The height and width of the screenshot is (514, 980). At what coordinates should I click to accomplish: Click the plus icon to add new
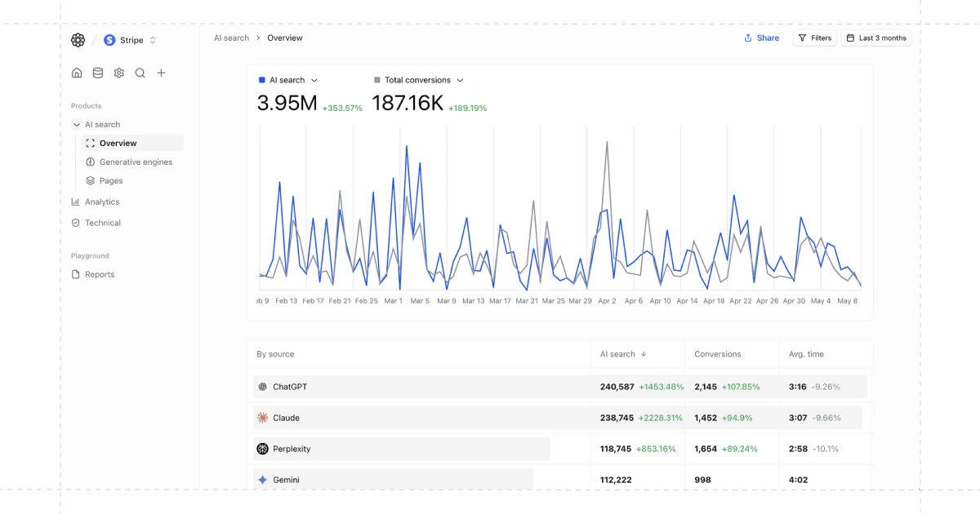(x=162, y=73)
